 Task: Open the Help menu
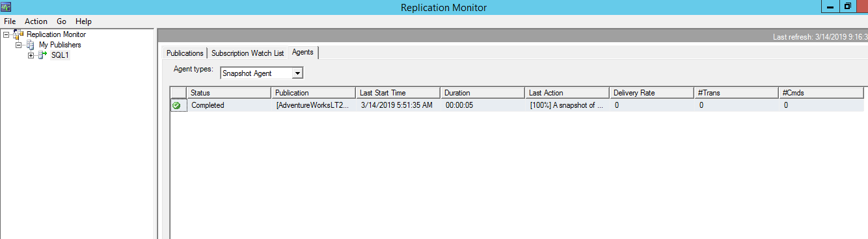pos(83,21)
